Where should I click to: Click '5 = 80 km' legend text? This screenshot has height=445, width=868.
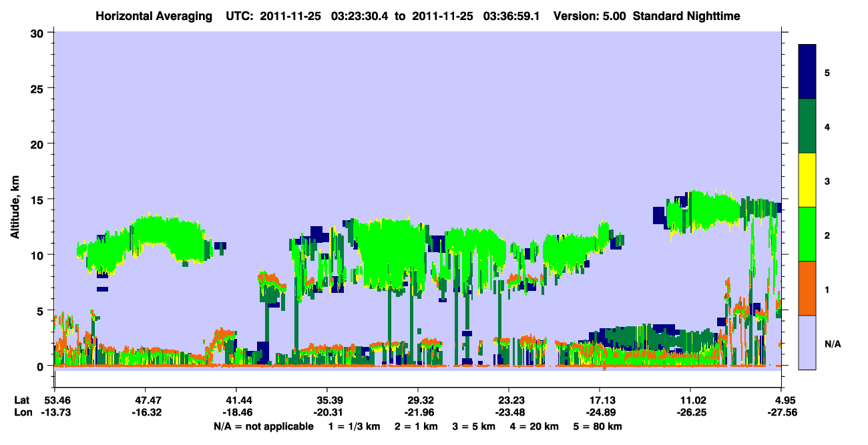598,426
